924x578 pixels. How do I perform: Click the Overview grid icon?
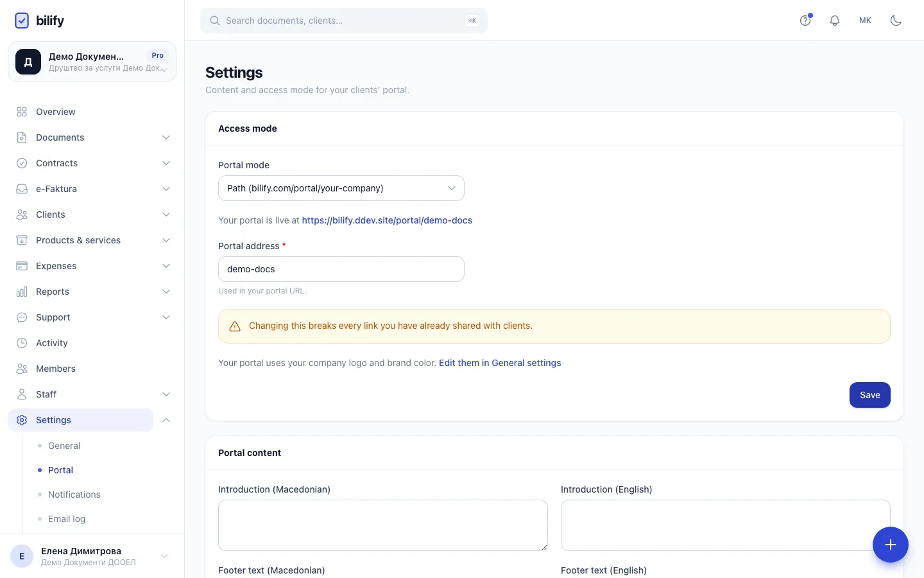(22, 112)
